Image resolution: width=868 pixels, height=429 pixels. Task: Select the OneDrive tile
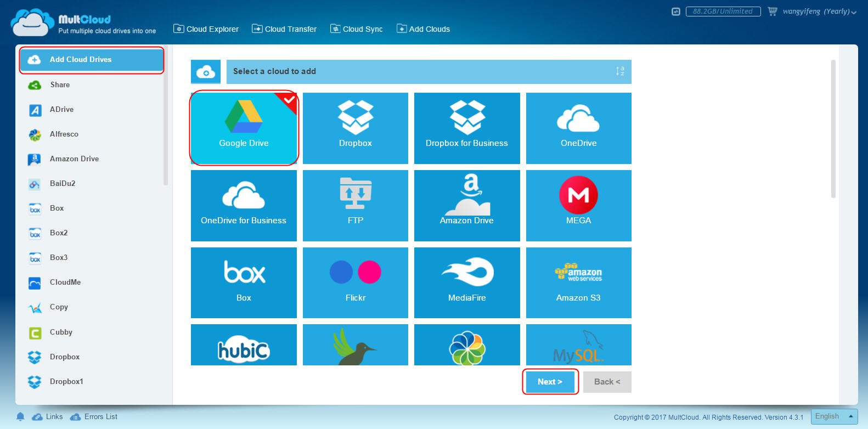point(579,128)
